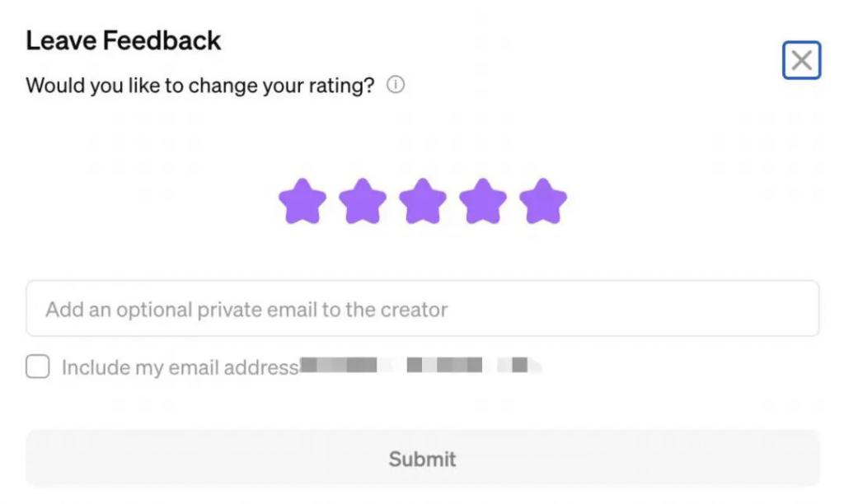Select the fifth star for top rating

click(543, 201)
